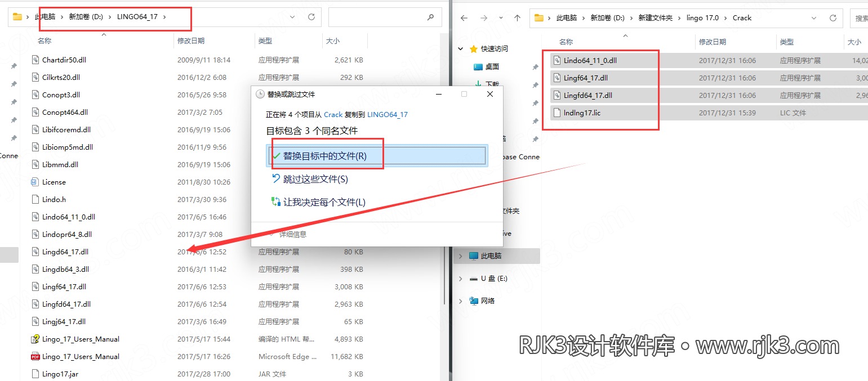This screenshot has height=381, width=868.
Task: Open address history dropdown in Crack window
Action: (x=814, y=18)
